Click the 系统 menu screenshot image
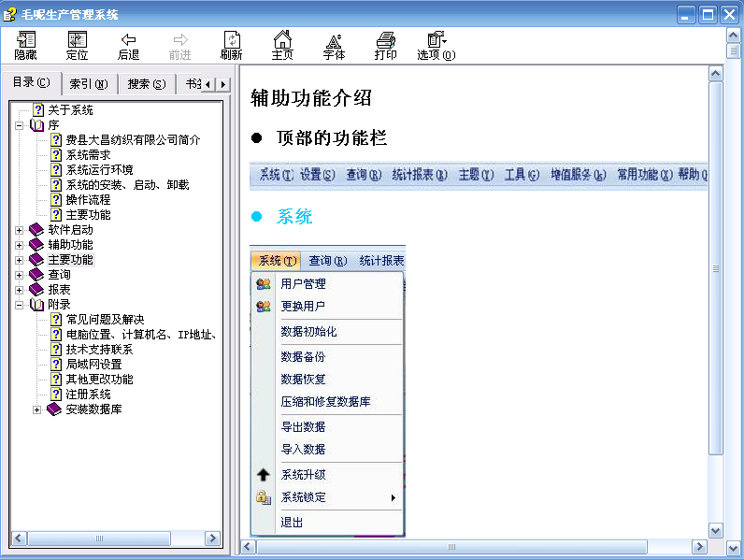The image size is (744, 560). click(x=327, y=391)
